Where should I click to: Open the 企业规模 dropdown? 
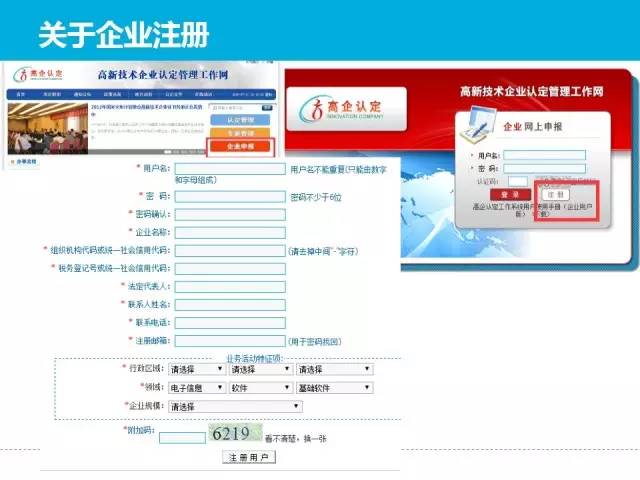pyautogui.click(x=235, y=406)
